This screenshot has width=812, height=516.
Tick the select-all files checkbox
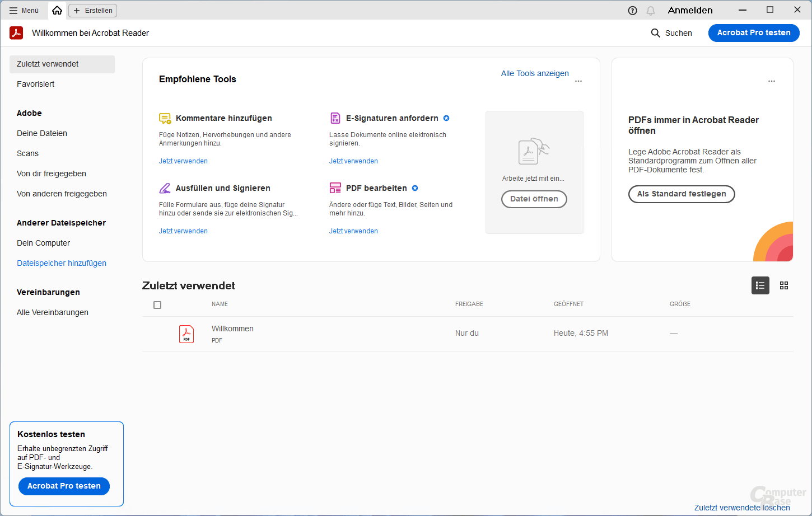pyautogui.click(x=157, y=305)
